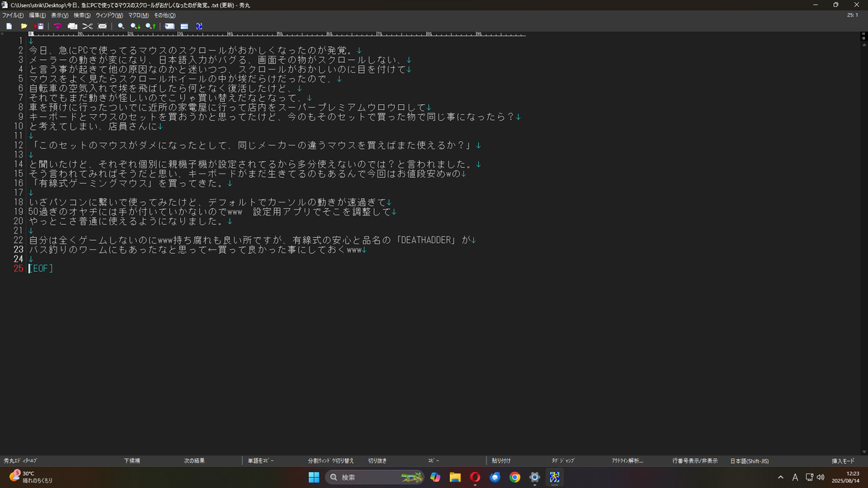868x488 pixels.
Task: Toggle the 挿入モード insert mode indicator
Action: 843,461
